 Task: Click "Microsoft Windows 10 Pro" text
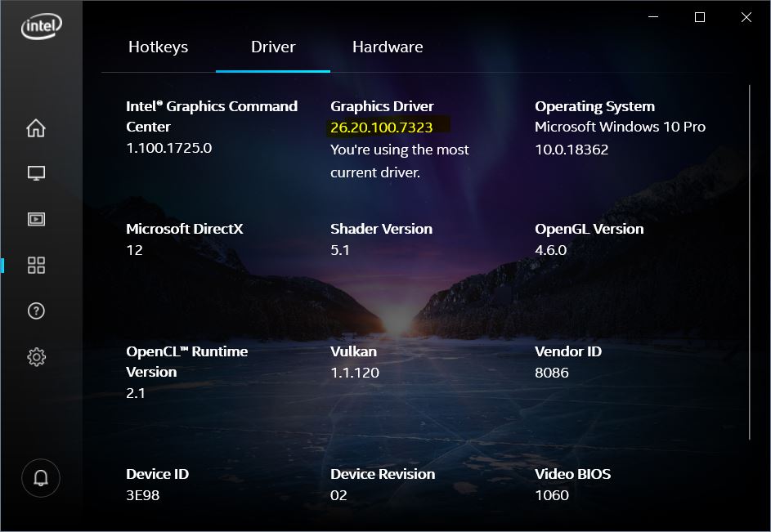point(620,127)
